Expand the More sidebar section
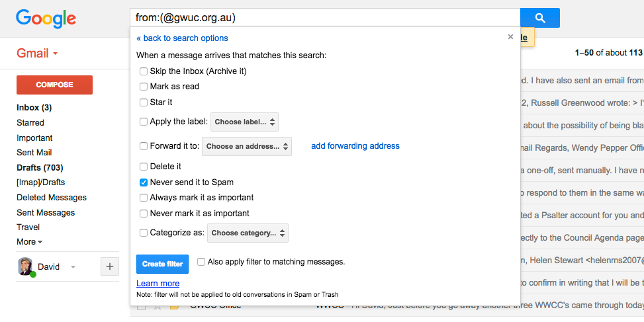Screen dimensions: 644x322 click(x=30, y=241)
